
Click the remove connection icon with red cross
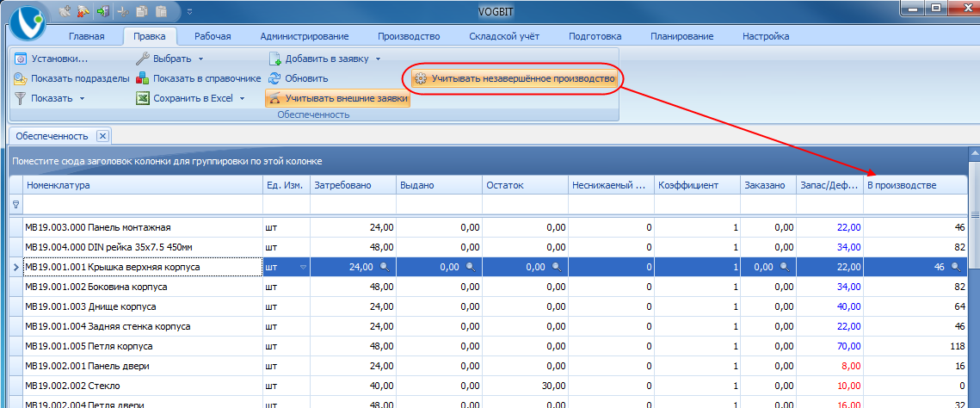pos(83,10)
